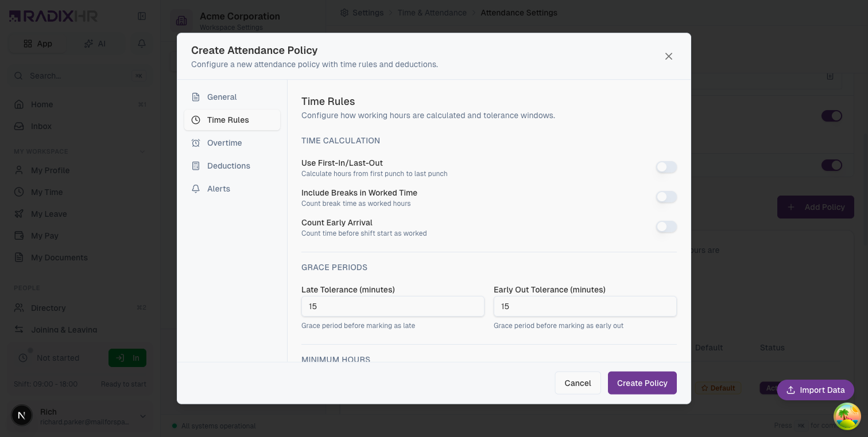Go to the Alerts section
The height and width of the screenshot is (437, 868).
(x=232, y=189)
